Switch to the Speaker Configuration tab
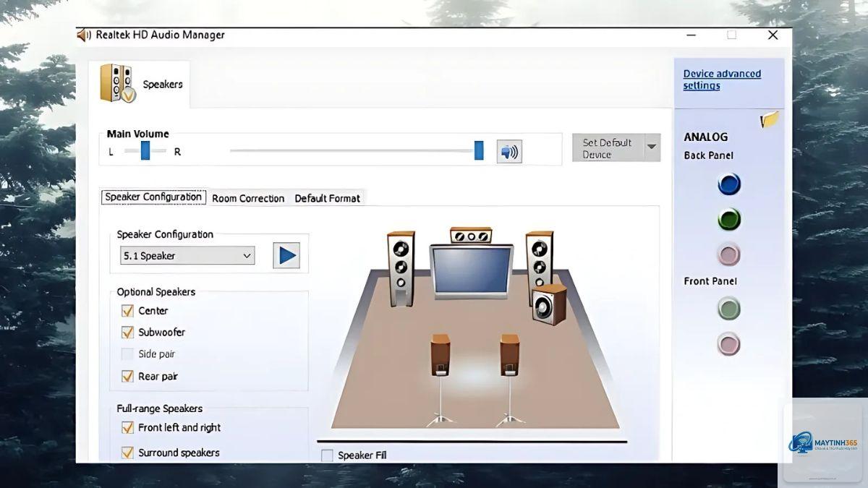Viewport: 868px width, 488px height. pyautogui.click(x=153, y=197)
